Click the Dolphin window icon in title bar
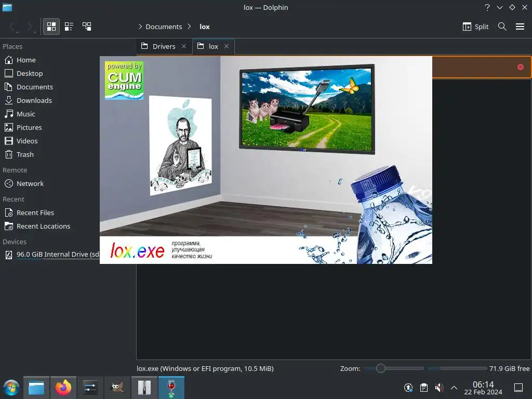Screen dimensions: 532x399 point(7,7)
